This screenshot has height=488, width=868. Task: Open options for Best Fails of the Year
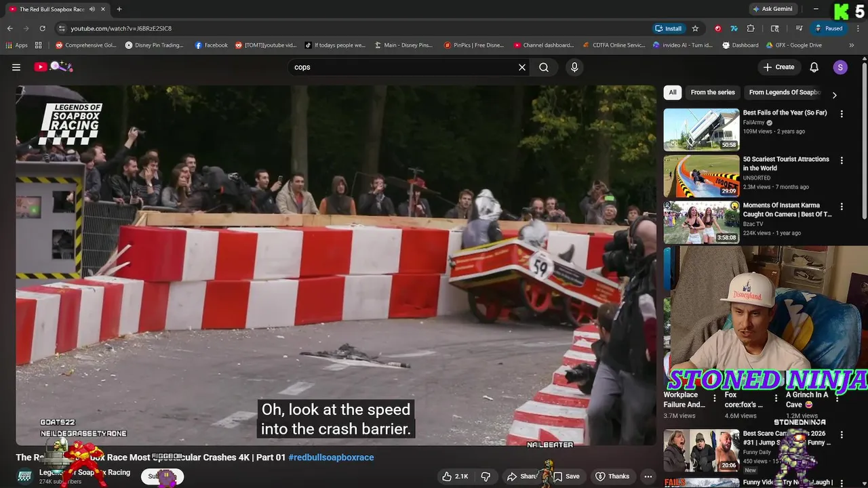[x=842, y=114]
